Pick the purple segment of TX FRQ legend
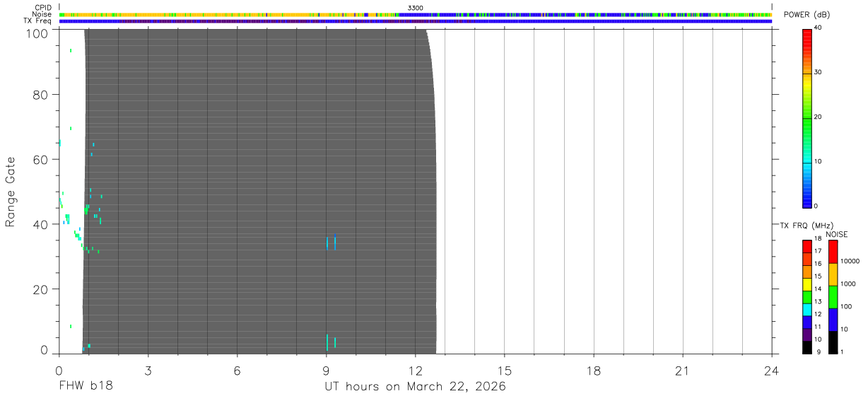 pyautogui.click(x=807, y=335)
